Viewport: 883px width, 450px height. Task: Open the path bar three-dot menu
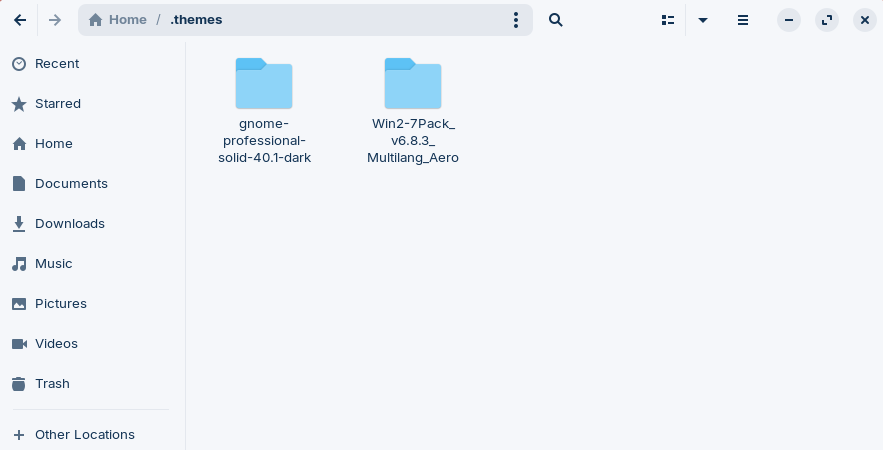[515, 20]
